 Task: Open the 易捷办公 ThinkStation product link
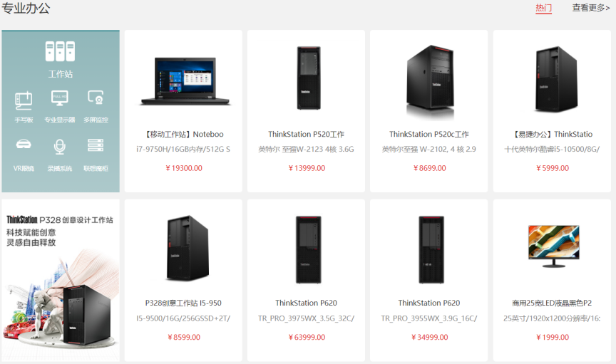click(x=552, y=135)
